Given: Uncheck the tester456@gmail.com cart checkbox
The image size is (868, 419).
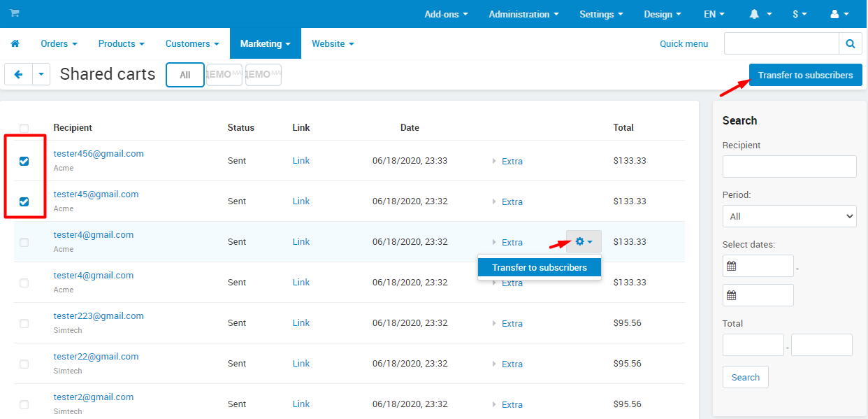Looking at the screenshot, I should point(24,161).
